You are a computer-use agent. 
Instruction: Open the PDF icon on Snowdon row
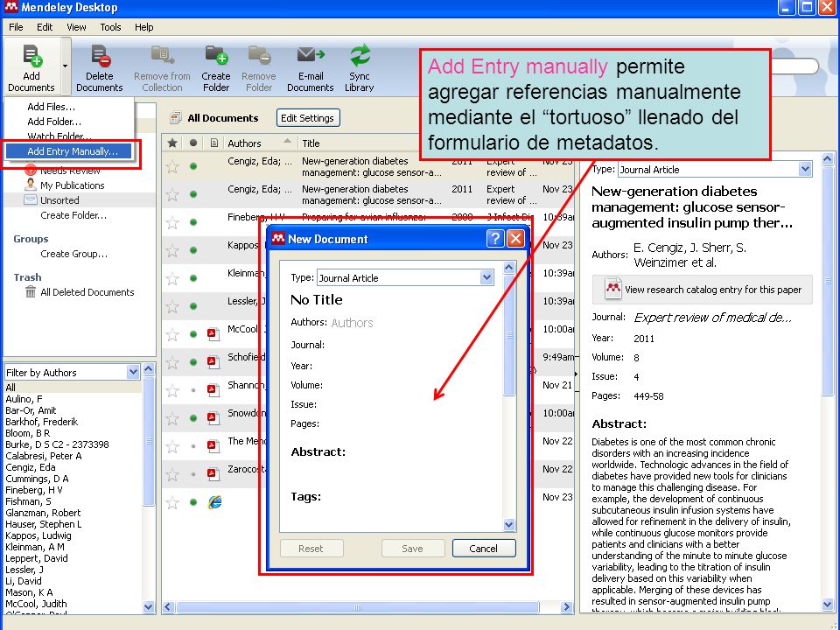tap(213, 418)
